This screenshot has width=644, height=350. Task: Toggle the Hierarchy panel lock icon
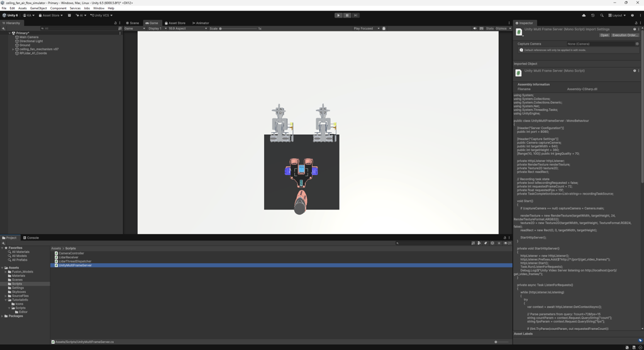point(116,23)
